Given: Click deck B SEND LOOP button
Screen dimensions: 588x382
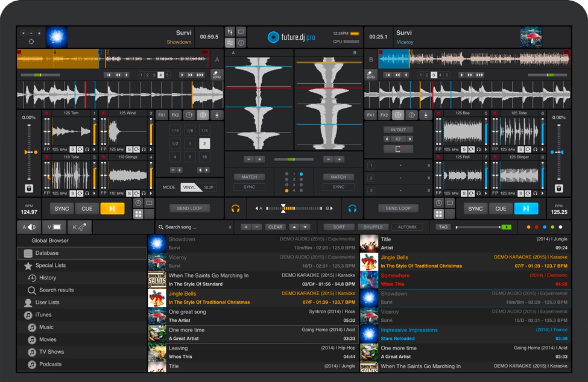Looking at the screenshot, I should (398, 208).
